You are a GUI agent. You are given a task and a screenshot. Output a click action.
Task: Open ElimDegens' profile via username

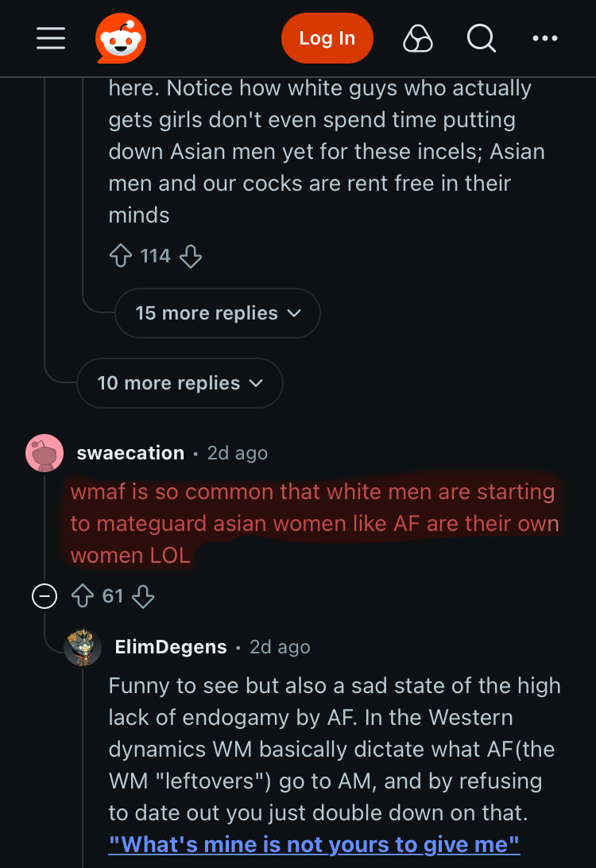(x=171, y=647)
